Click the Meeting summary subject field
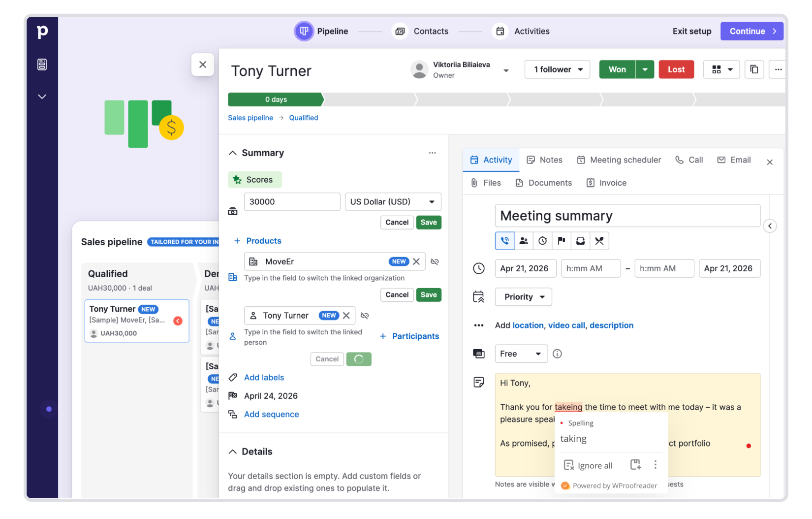The height and width of the screenshot is (519, 812). tap(627, 216)
